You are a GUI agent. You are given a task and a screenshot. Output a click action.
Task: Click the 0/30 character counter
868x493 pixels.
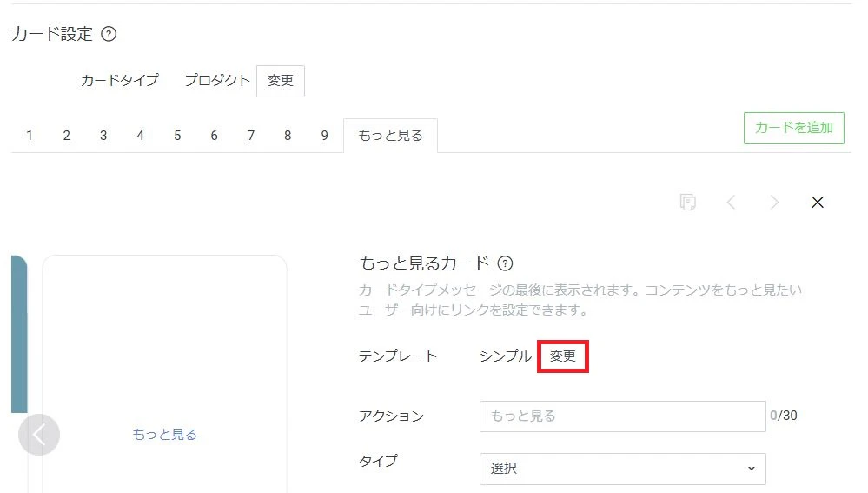click(x=784, y=416)
